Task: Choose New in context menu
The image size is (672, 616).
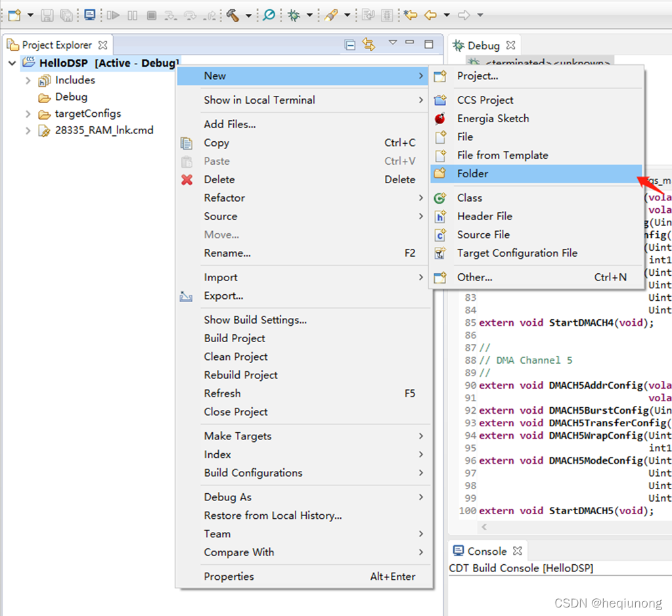Action: (x=303, y=76)
